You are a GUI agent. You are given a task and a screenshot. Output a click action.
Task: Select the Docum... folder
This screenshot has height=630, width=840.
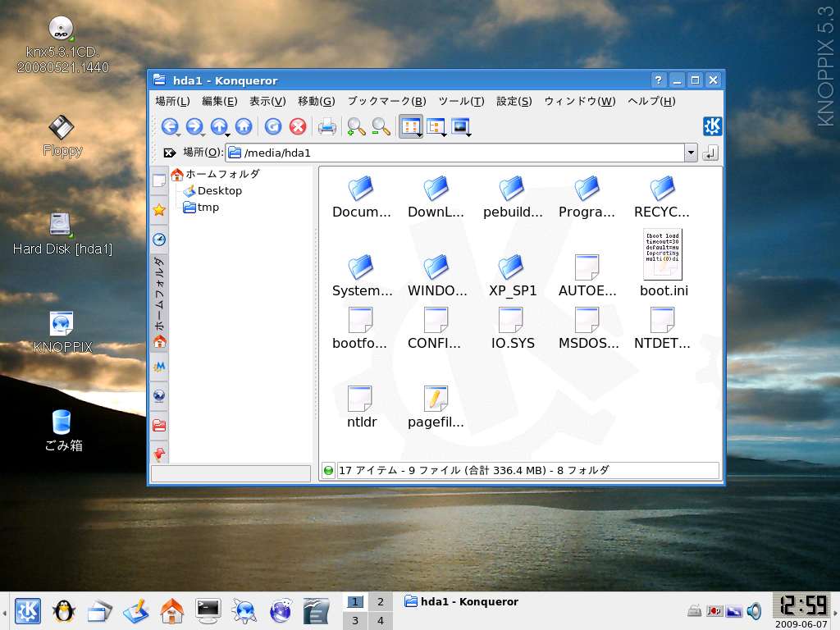[x=361, y=197]
